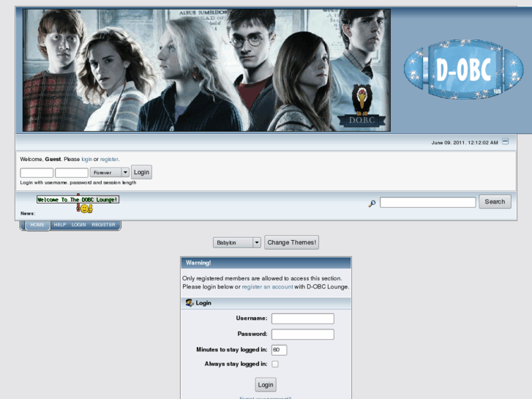Open the REGISTER menu item
Screen dimensions: 532x399
click(103, 225)
